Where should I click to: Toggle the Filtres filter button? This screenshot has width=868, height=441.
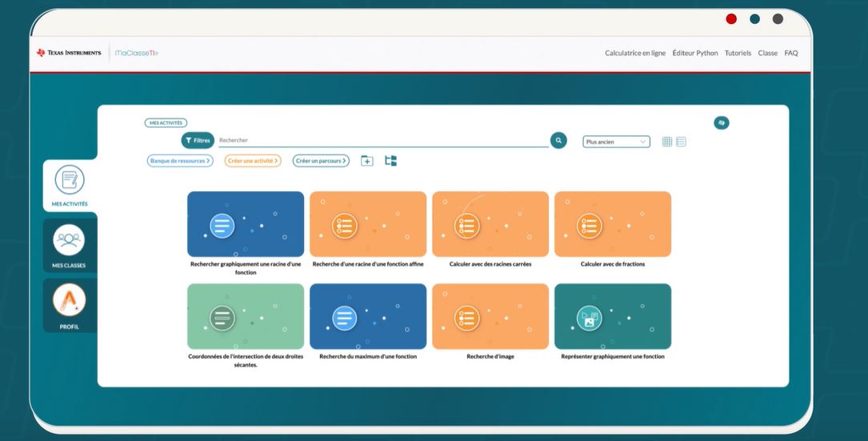tap(198, 140)
